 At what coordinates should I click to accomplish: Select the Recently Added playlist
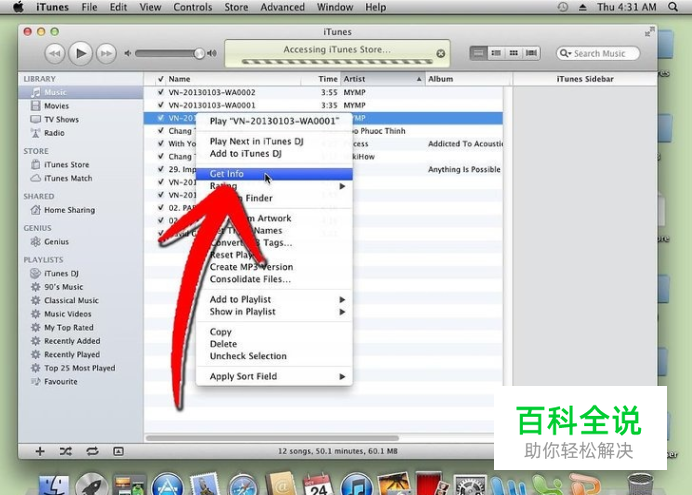[81, 341]
